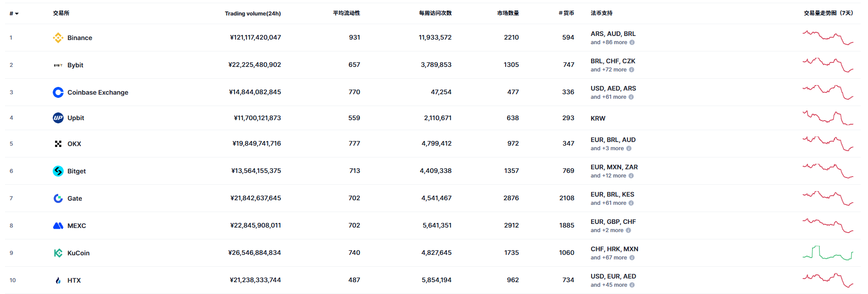Click the 市场数量 column header
Viewport: 868px width, 294px height.
507,13
